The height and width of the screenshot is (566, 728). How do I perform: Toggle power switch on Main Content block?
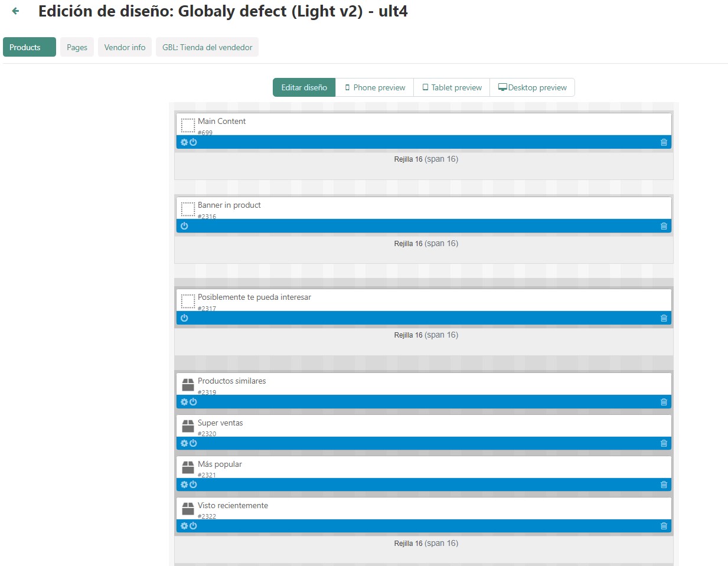tap(193, 142)
